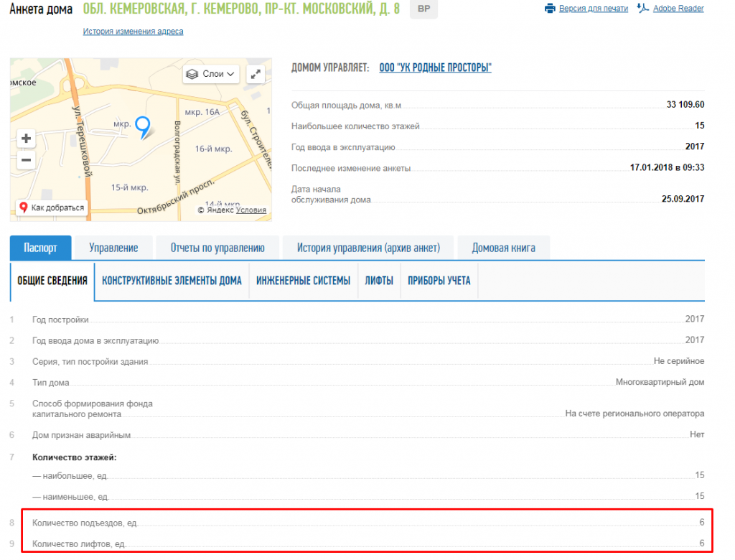The height and width of the screenshot is (560, 735).
Task: Click the blue location pin on map
Action: tap(143, 126)
